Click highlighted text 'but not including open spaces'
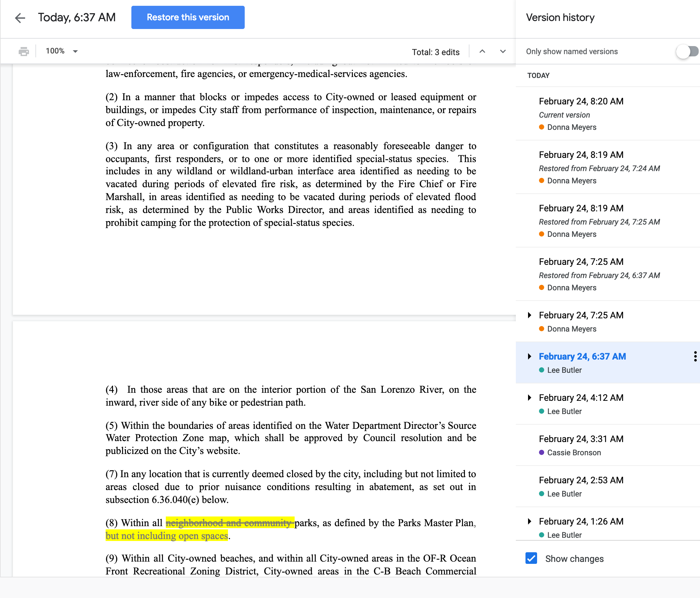 tap(166, 536)
